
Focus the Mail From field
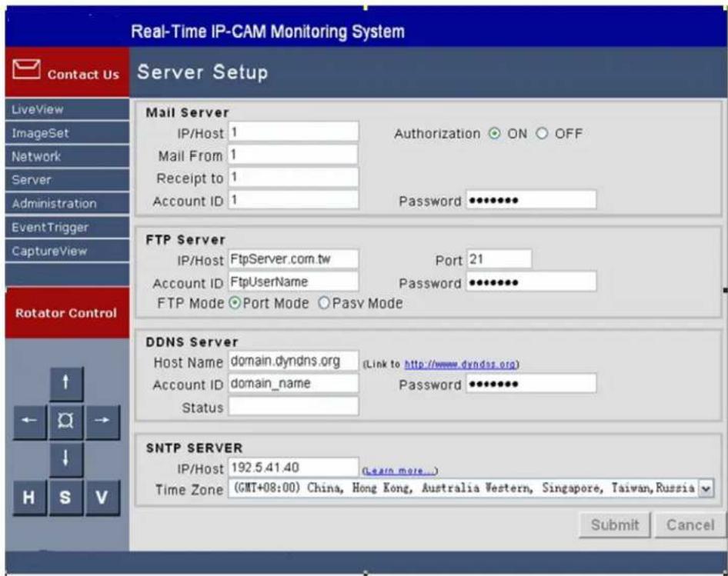click(293, 155)
